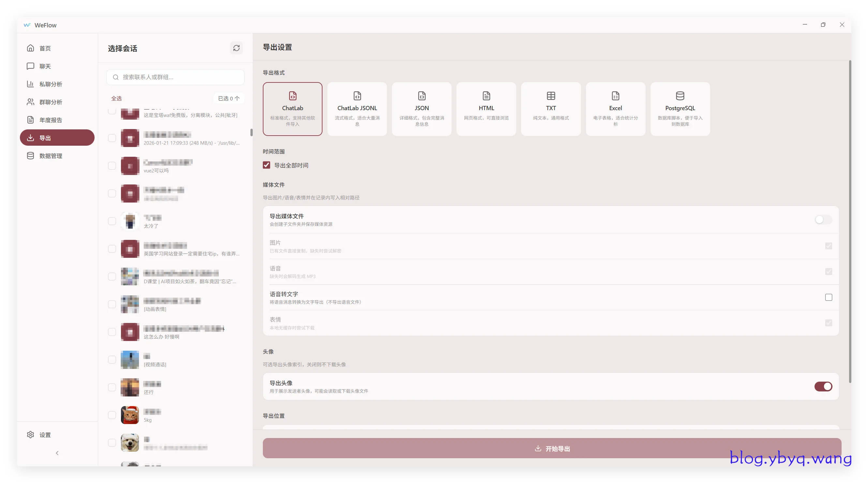This screenshot has height=483, width=868.
Task: Click 全选 to select all conversations
Action: pos(116,98)
